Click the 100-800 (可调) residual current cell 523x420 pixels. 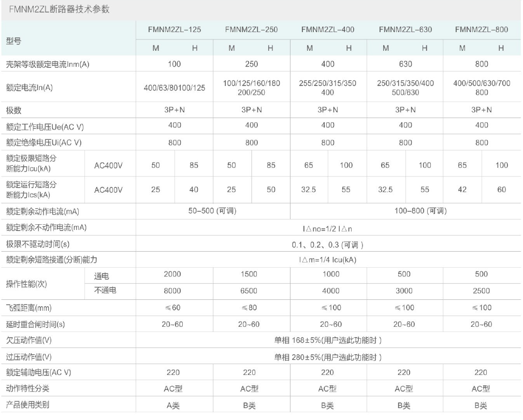tap(405, 211)
